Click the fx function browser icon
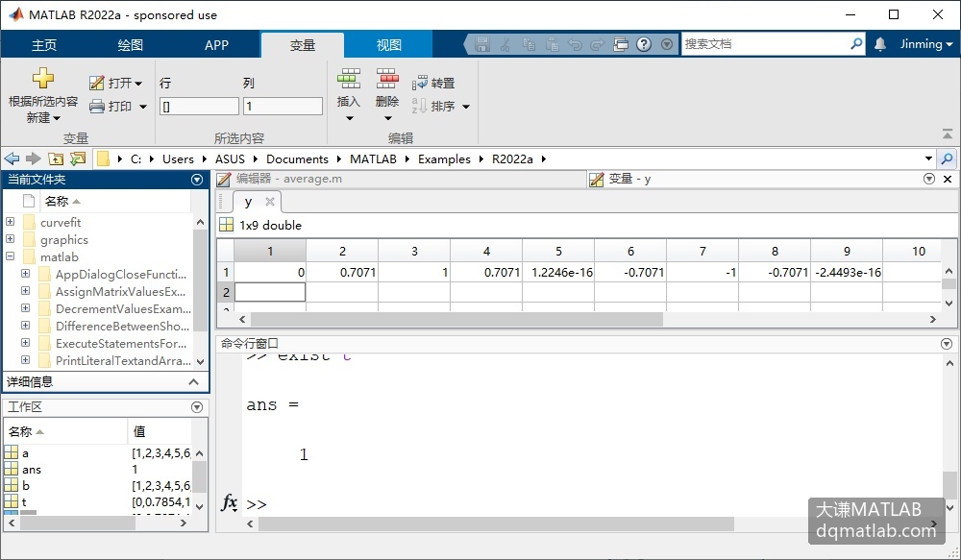 click(x=229, y=503)
